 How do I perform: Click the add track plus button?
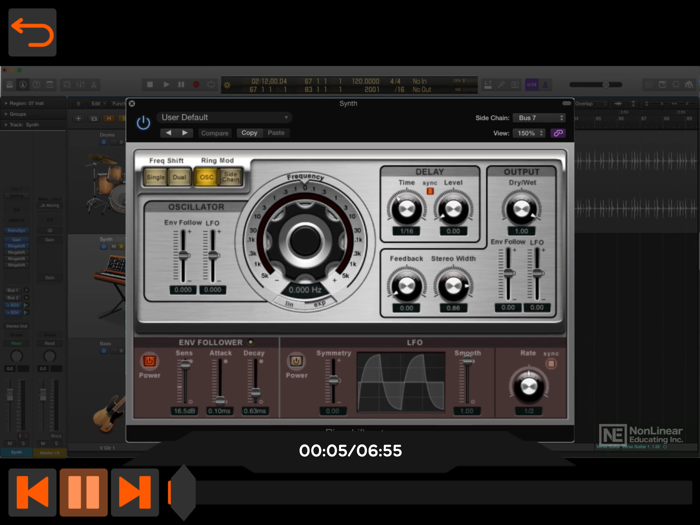tap(79, 118)
